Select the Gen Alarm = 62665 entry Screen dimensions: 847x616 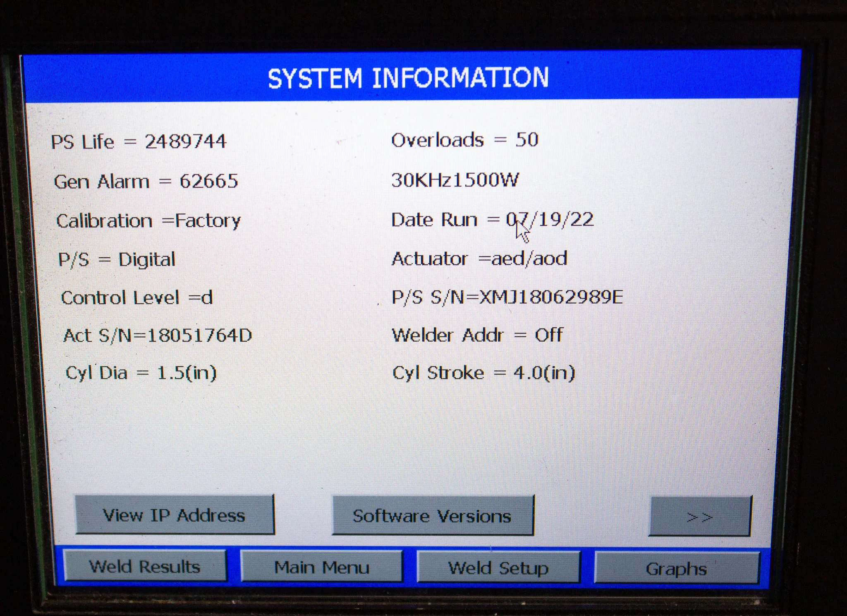point(146,182)
